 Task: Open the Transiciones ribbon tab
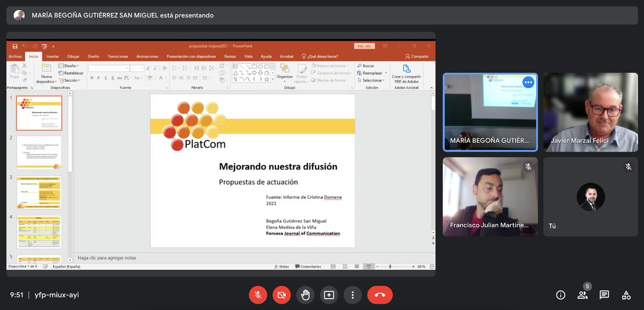[118, 56]
